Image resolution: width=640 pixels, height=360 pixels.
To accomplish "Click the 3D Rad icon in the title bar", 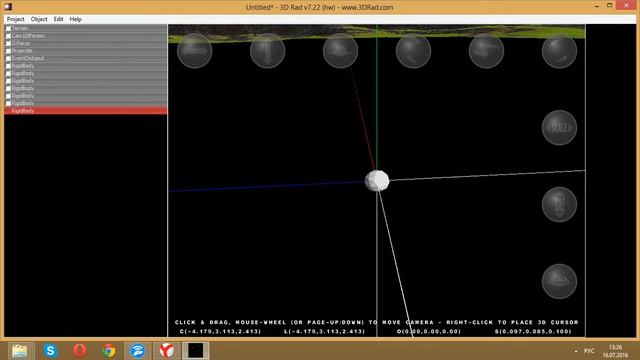I will [x=8, y=7].
